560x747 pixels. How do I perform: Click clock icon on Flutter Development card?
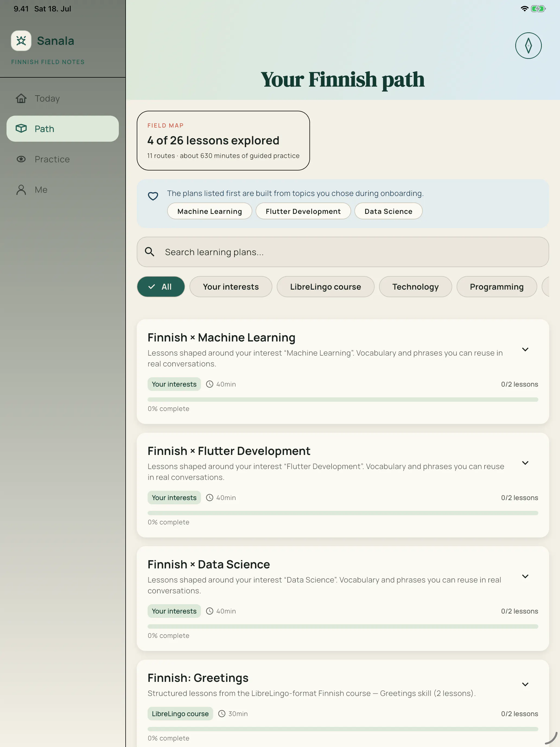[210, 498]
